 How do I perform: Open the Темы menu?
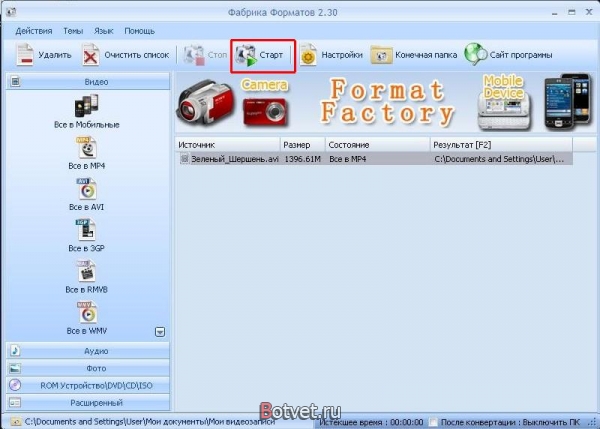[x=73, y=31]
